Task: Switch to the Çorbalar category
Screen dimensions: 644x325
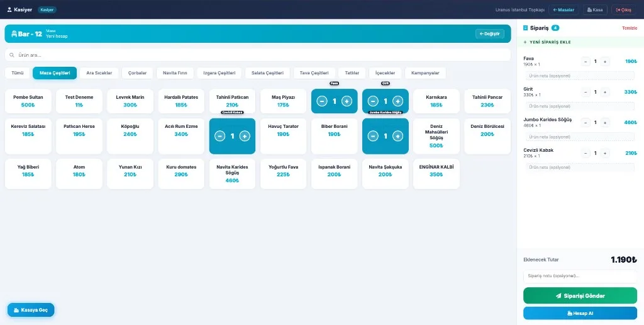Action: coord(137,73)
